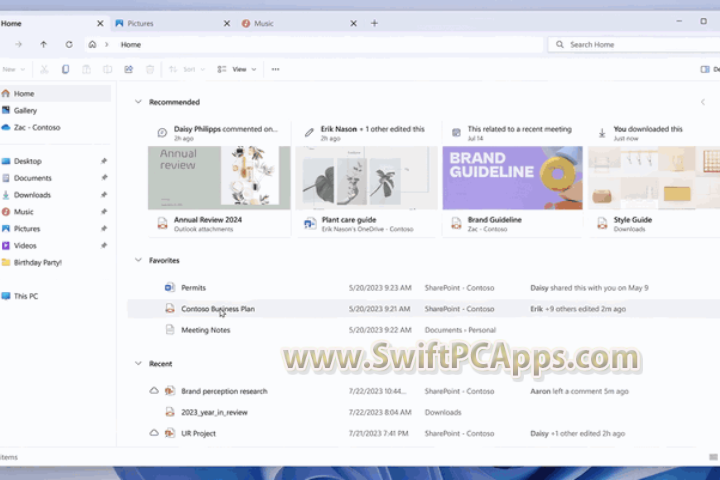Select the Meeting Notes file
720x480 pixels.
[x=423, y=330]
